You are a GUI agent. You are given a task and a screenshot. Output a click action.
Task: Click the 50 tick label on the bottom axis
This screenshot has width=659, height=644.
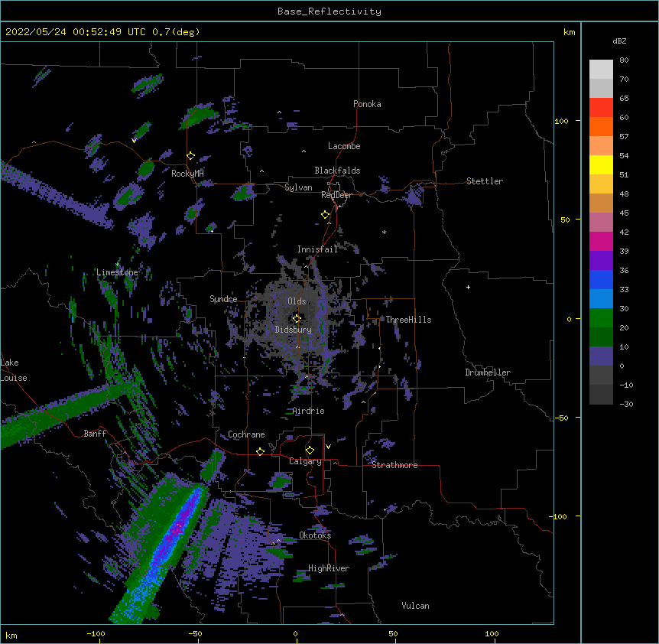click(393, 633)
